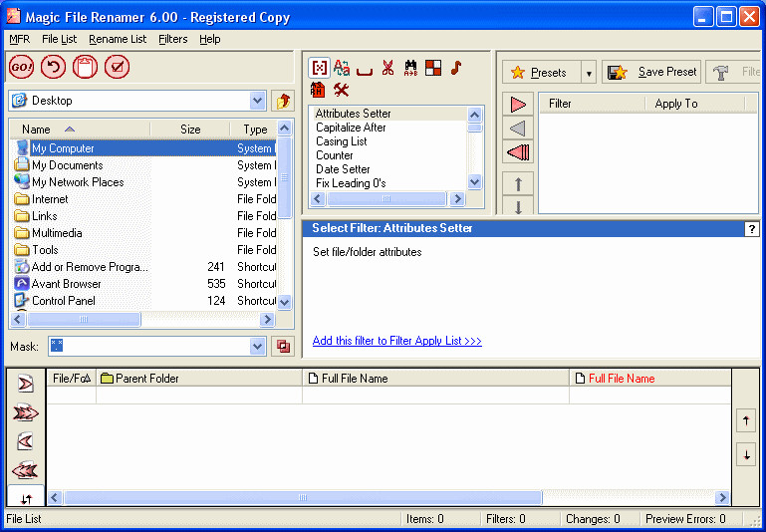766x532 pixels.
Task: Move rename list item up arrow
Action: (x=746, y=420)
